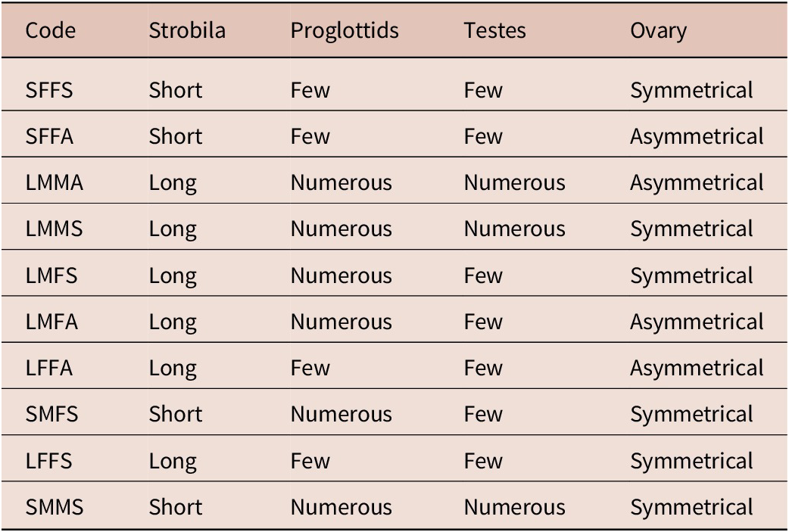
Task: Click Few proglottids in the LFFA row
Action: coord(310,369)
